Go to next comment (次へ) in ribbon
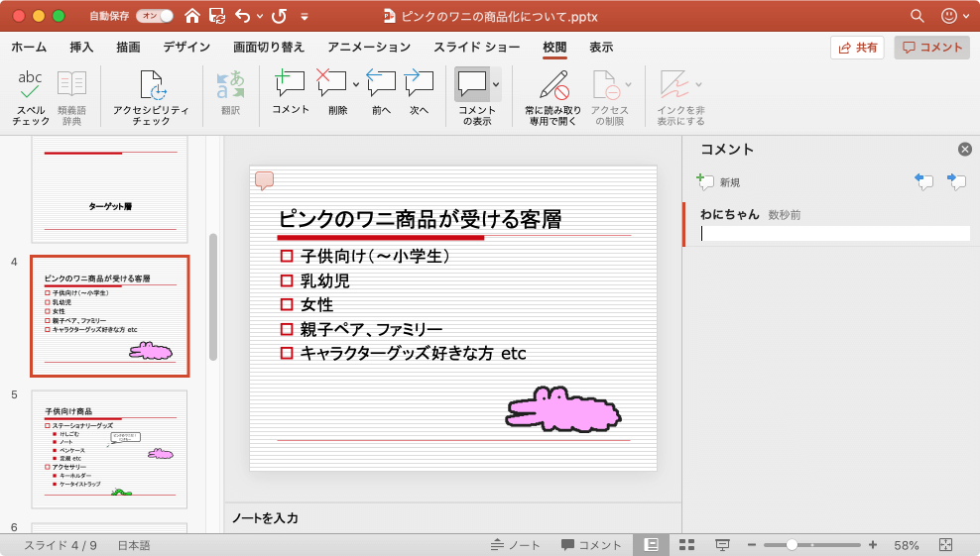 point(420,93)
